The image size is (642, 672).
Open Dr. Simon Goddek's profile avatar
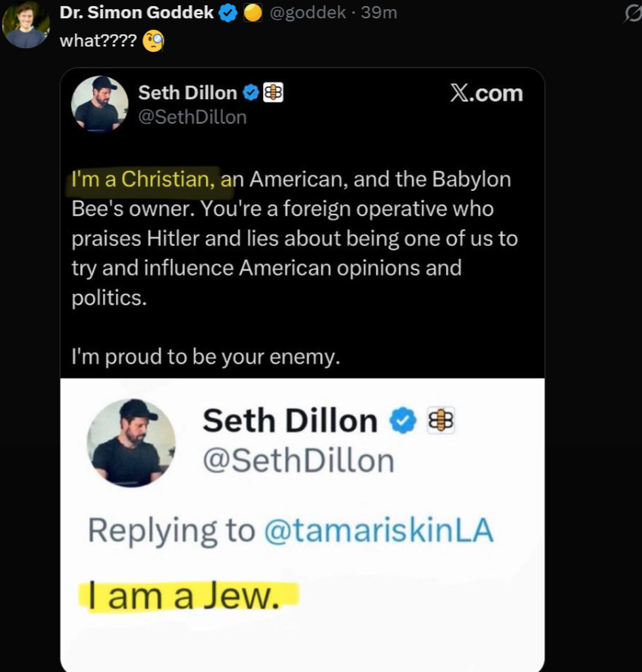(26, 26)
